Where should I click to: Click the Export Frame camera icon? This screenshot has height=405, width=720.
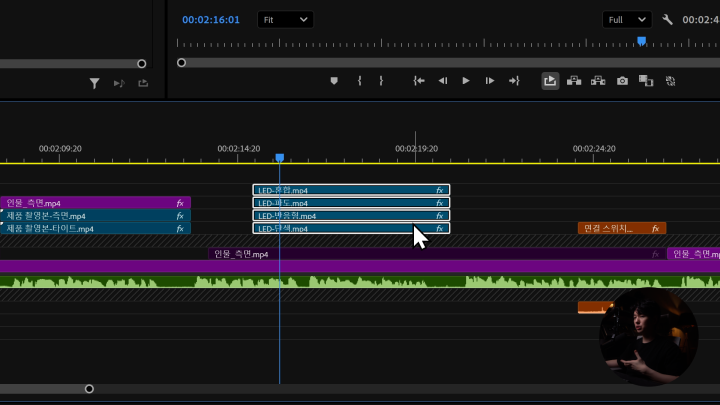622,81
